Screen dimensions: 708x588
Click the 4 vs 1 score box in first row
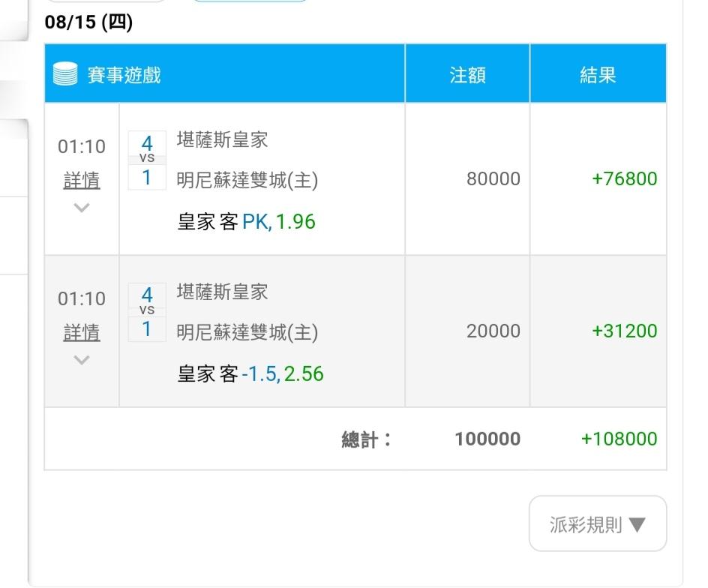coord(147,160)
